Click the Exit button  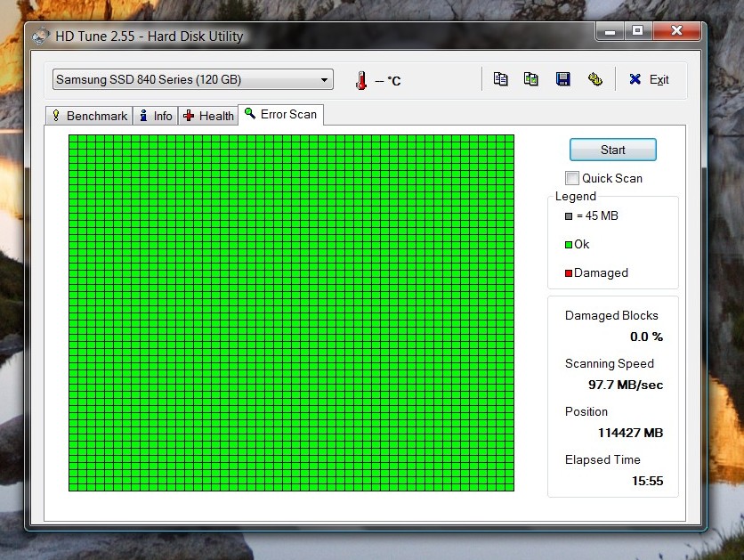pos(649,79)
